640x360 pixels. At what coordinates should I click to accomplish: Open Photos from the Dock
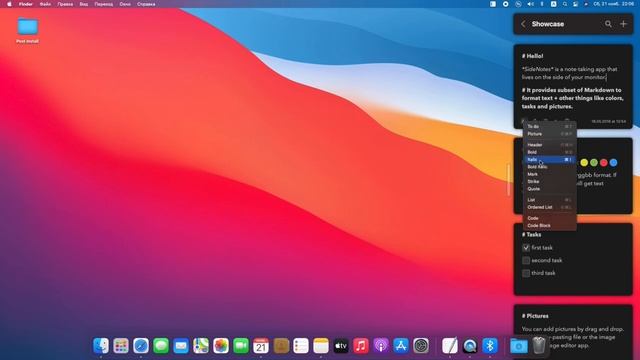221,346
